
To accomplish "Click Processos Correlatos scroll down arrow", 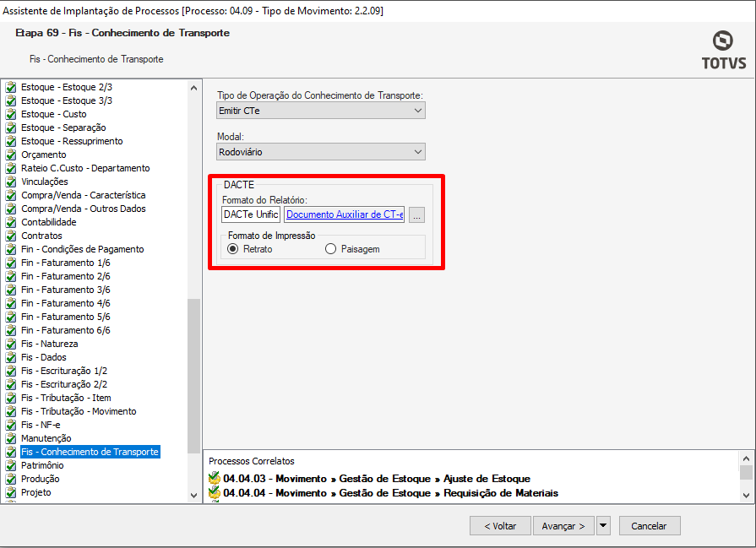I will click(746, 496).
